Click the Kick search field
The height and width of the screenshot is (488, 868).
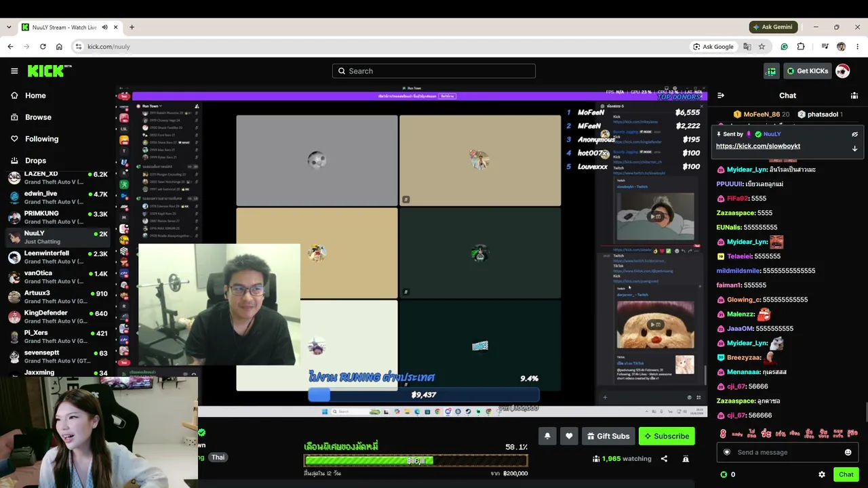(x=434, y=71)
